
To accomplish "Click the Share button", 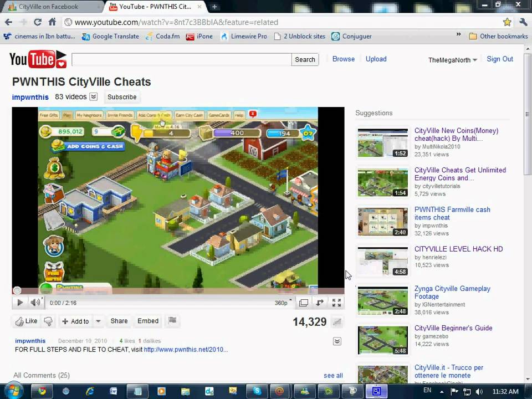I will [x=119, y=321].
